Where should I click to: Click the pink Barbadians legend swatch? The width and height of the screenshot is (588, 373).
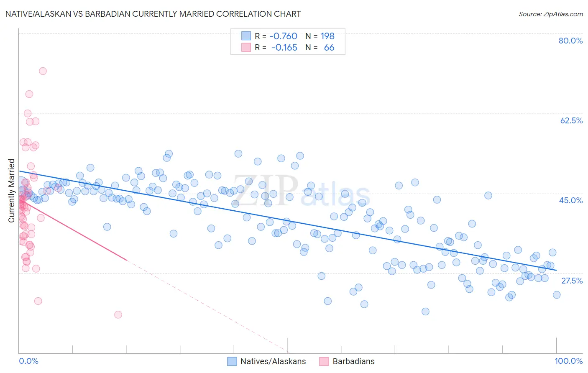tap(324, 361)
